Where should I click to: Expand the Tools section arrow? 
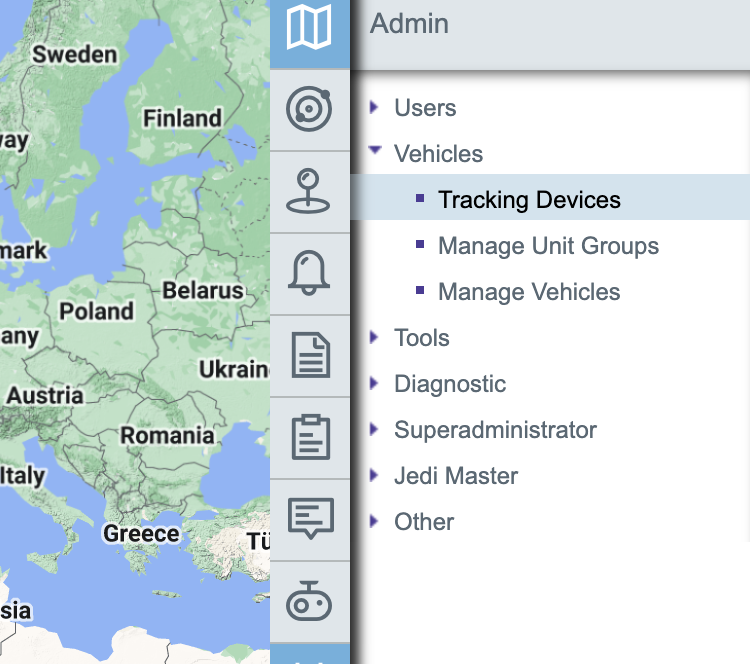tap(375, 337)
